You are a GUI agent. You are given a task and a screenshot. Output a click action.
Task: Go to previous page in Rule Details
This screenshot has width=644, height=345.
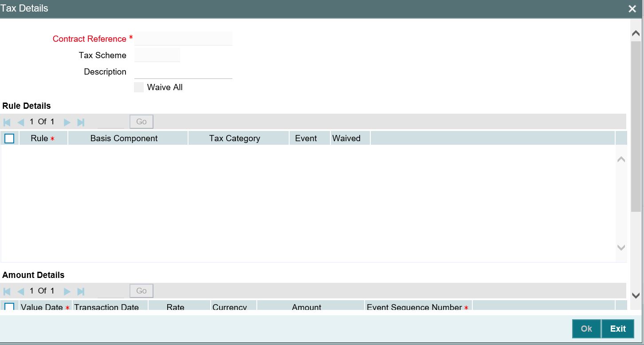[x=20, y=122]
